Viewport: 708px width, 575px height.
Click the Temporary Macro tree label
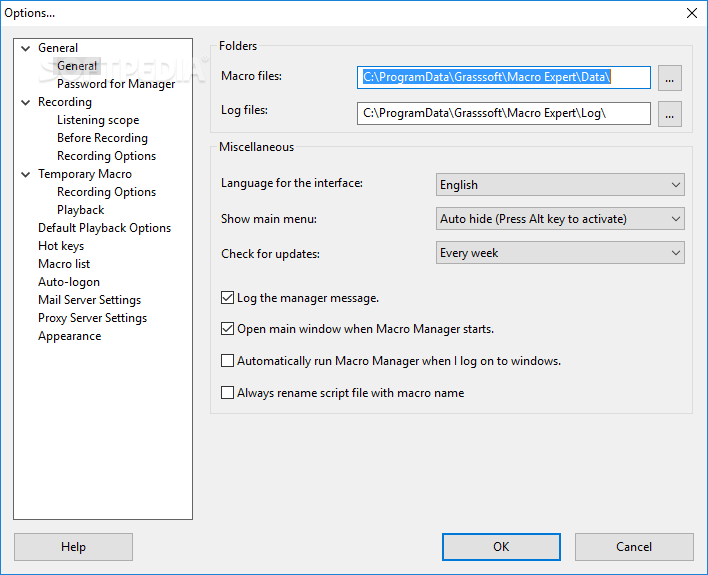tap(85, 174)
